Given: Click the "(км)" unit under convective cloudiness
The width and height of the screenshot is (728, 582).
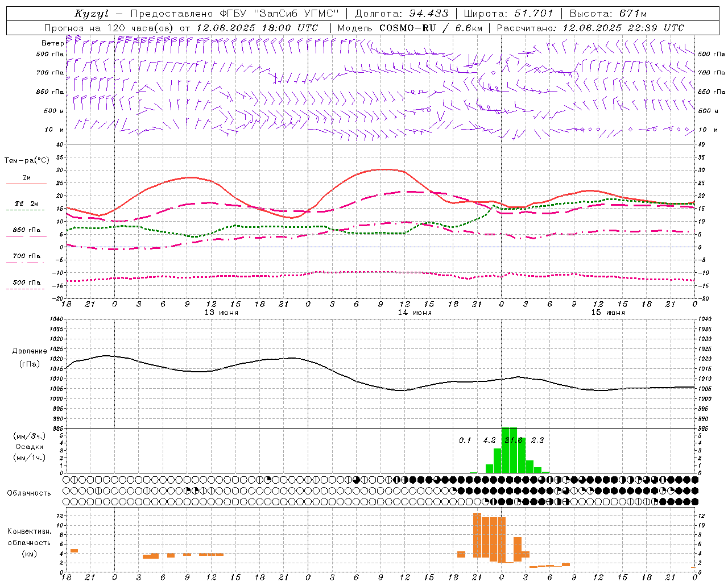Looking at the screenshot, I should (29, 554).
